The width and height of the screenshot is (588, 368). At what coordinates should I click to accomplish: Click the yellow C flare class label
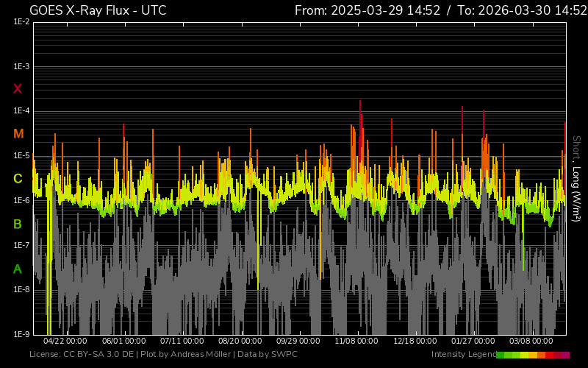pyautogui.click(x=18, y=179)
